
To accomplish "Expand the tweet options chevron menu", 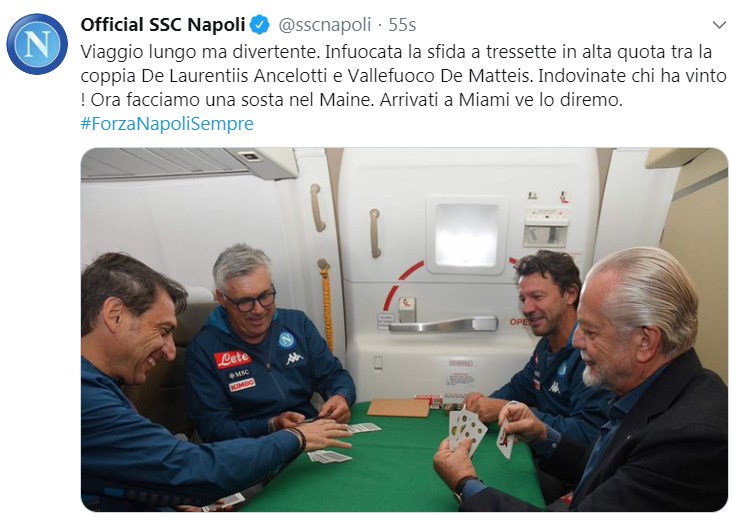I will pos(720,25).
